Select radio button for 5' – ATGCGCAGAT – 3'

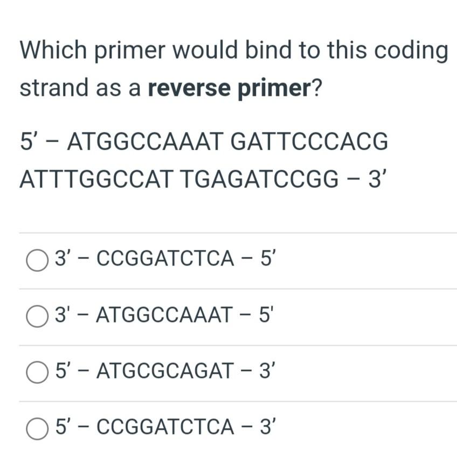point(37,370)
